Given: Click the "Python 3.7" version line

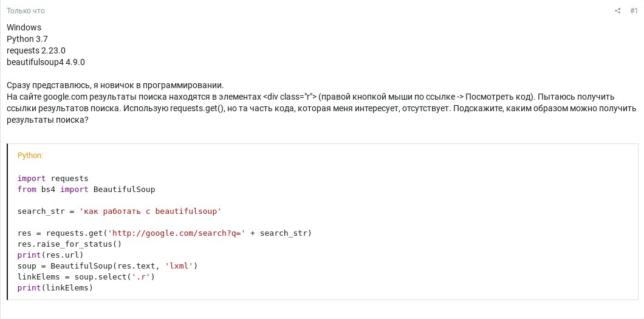Looking at the screenshot, I should tap(27, 39).
